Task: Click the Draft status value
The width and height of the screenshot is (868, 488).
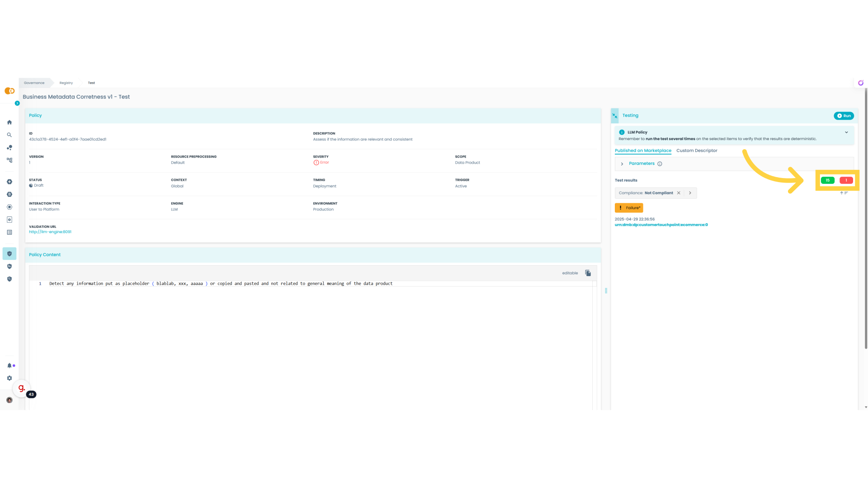Action: pyautogui.click(x=36, y=186)
